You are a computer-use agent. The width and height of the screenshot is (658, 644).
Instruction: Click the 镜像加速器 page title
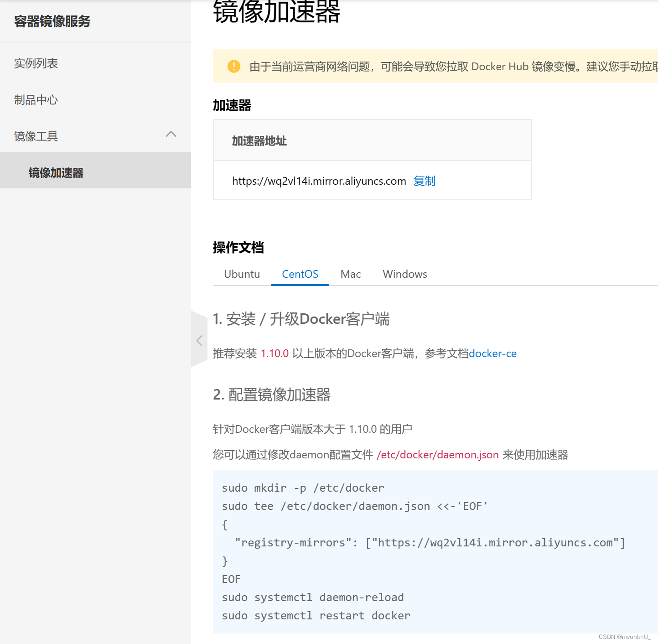[x=277, y=11]
